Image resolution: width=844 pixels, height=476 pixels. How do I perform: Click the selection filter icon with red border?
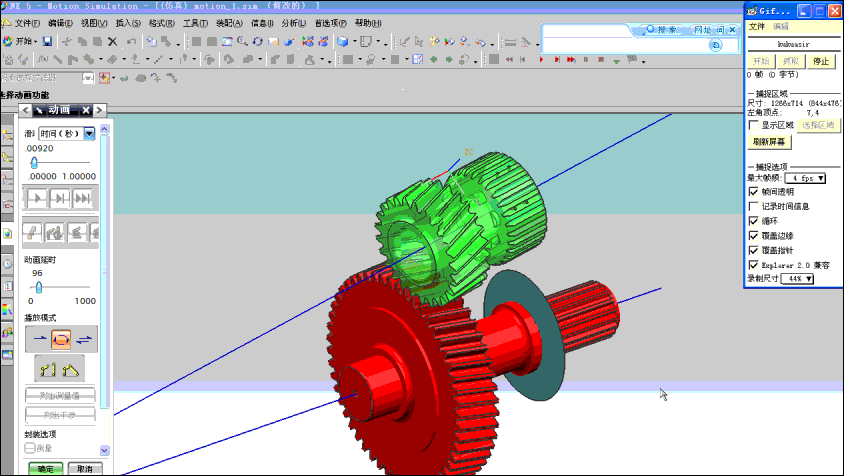104,78
